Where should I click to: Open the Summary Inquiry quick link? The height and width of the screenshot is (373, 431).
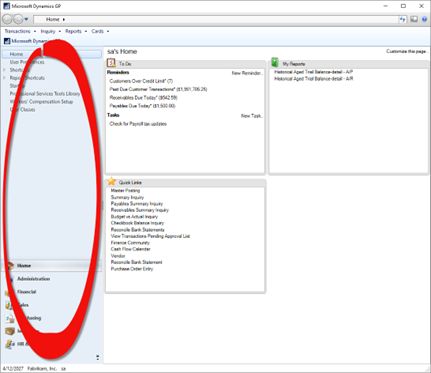click(127, 197)
